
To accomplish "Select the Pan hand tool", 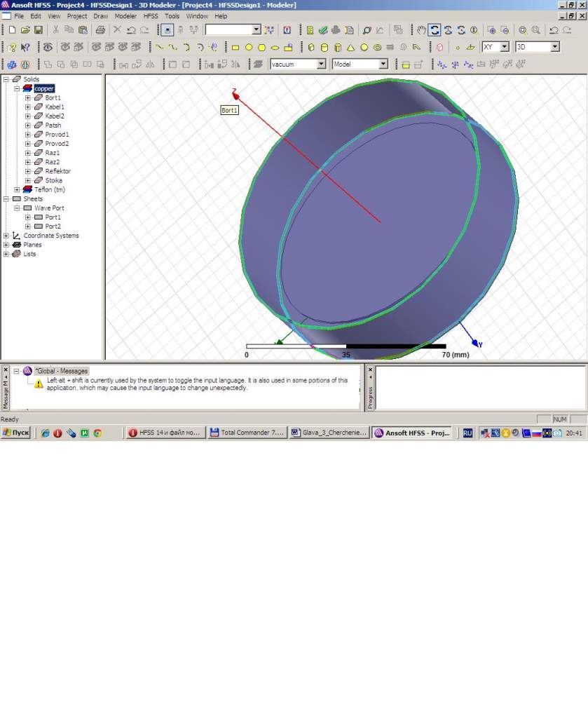I will click(421, 30).
